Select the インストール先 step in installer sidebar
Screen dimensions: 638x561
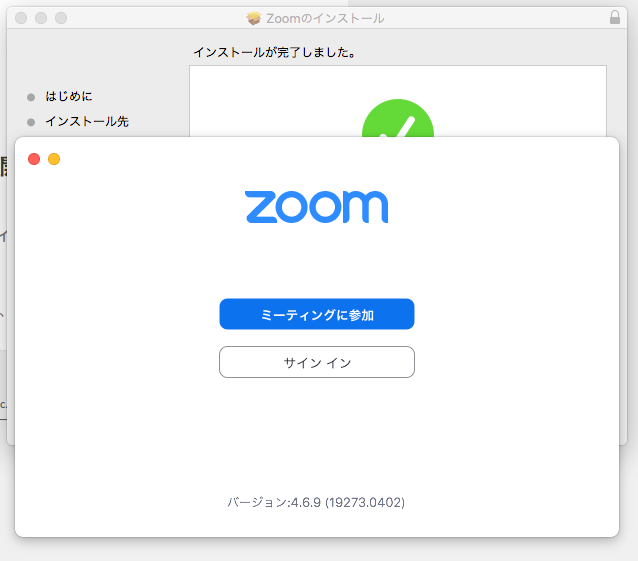86,122
